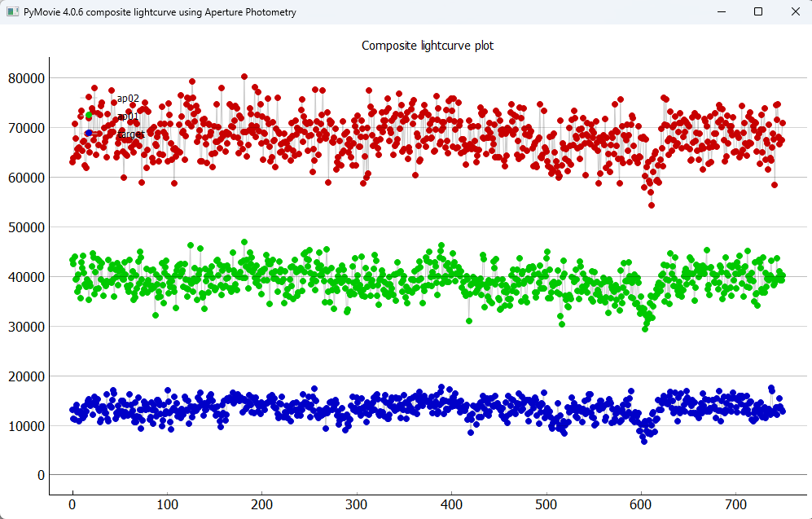This screenshot has height=519, width=812.
Task: Maximize the composite lightcurve window
Action: coord(758,11)
